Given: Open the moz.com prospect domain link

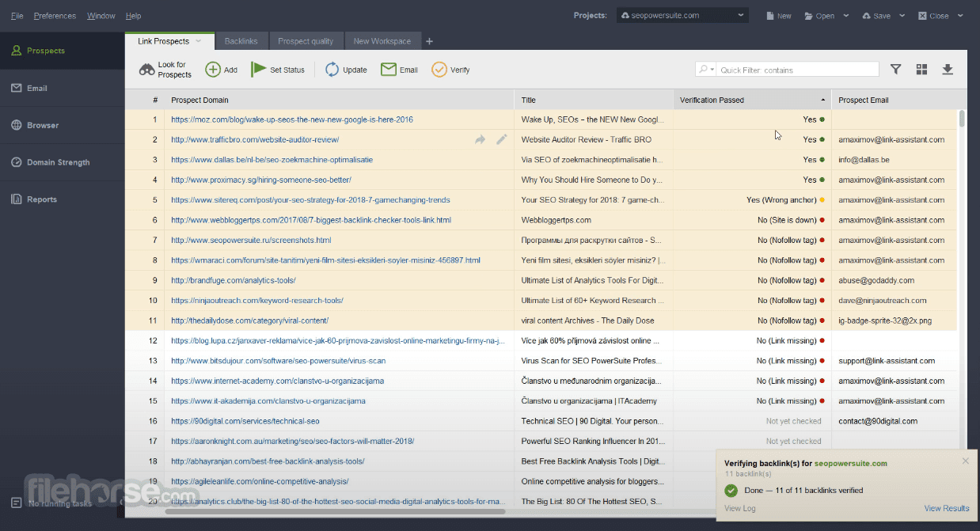Looking at the screenshot, I should coord(292,119).
